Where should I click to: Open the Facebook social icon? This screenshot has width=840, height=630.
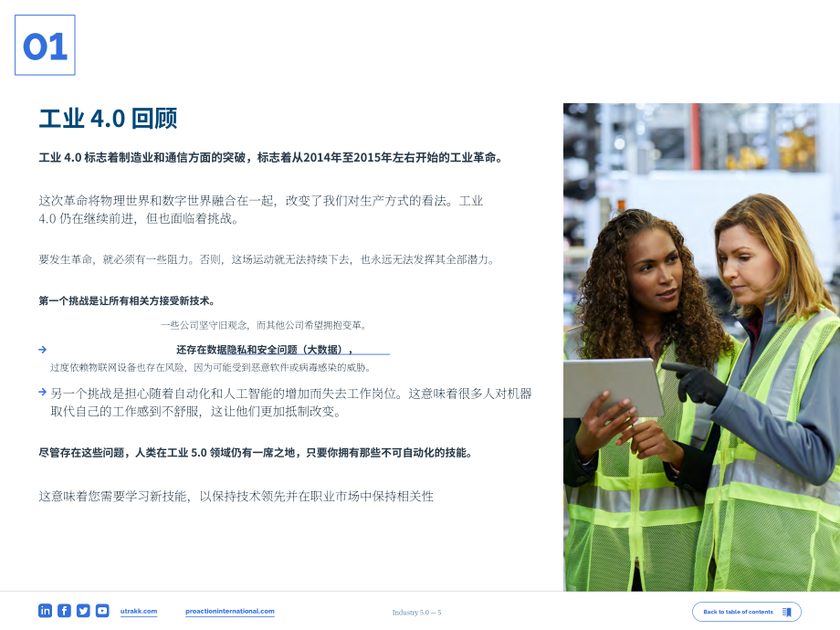point(64,611)
